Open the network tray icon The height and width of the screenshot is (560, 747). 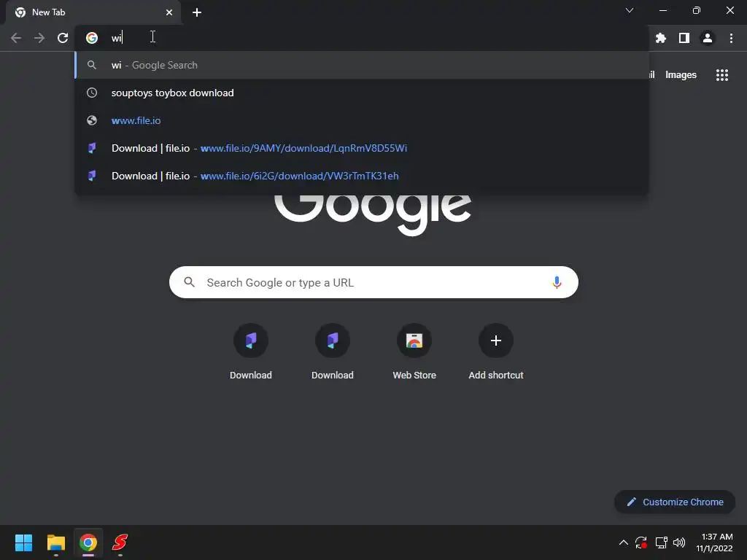coord(661,542)
